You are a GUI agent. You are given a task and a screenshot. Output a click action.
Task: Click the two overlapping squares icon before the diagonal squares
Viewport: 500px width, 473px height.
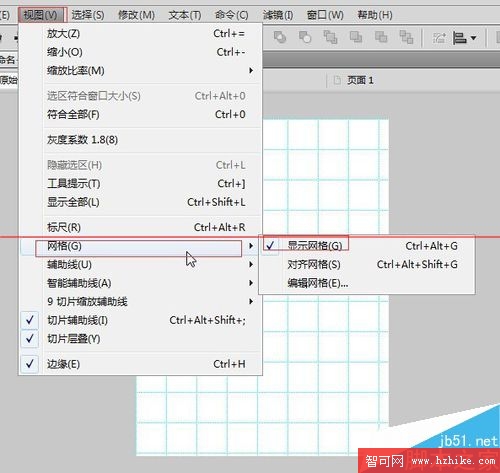[x=381, y=37]
